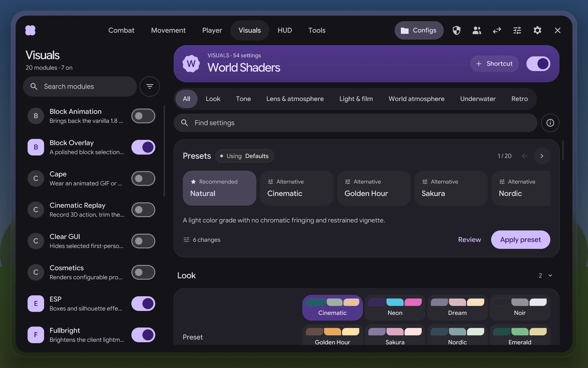Choose the Cinematic alternative preset card

[x=297, y=188]
